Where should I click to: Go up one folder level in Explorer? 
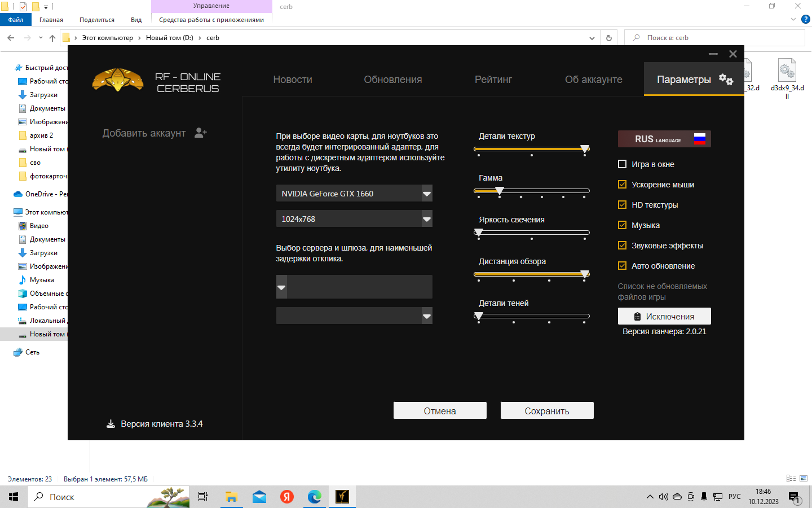coord(52,38)
